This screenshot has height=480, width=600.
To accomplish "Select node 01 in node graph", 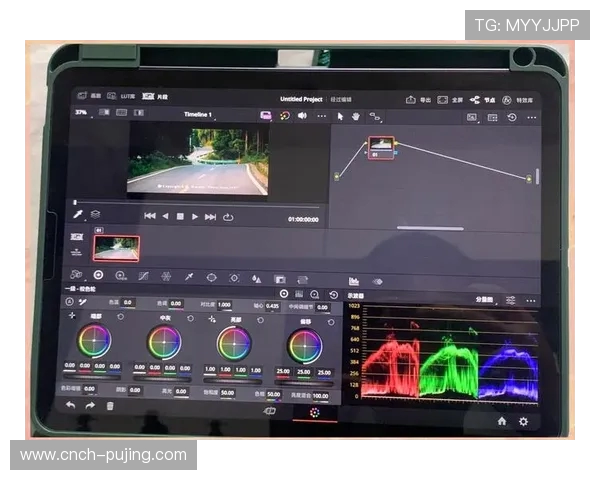I will pos(381,148).
